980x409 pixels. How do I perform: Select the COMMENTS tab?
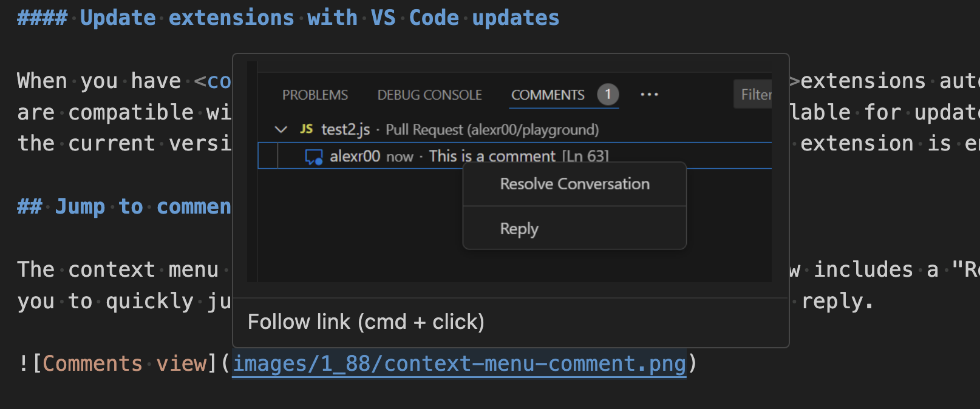point(548,94)
